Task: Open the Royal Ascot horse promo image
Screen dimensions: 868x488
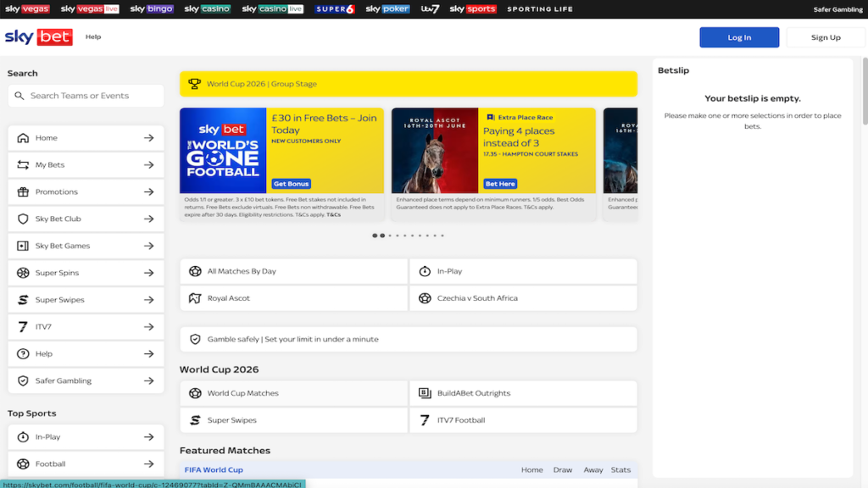Action: tap(435, 151)
